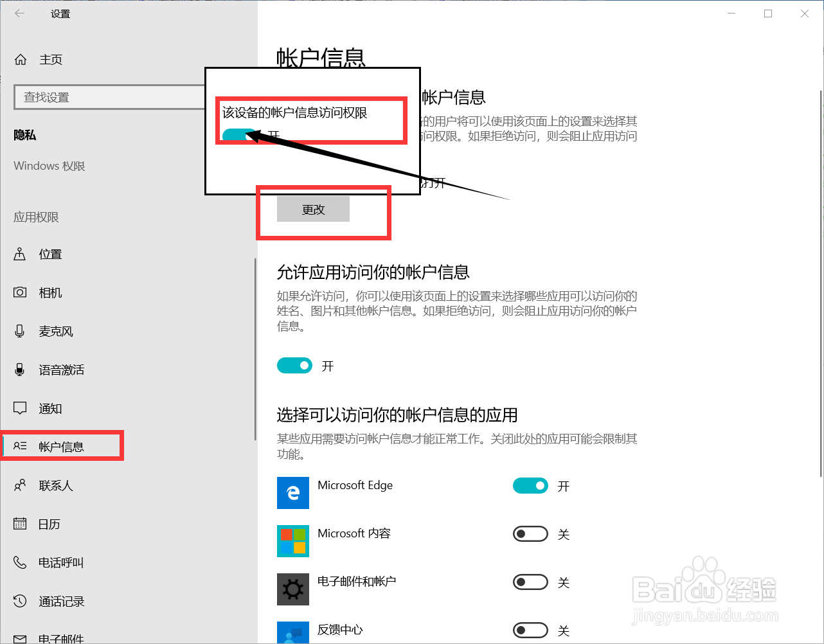Open the 电子邮件 sidebar category

(19, 640)
